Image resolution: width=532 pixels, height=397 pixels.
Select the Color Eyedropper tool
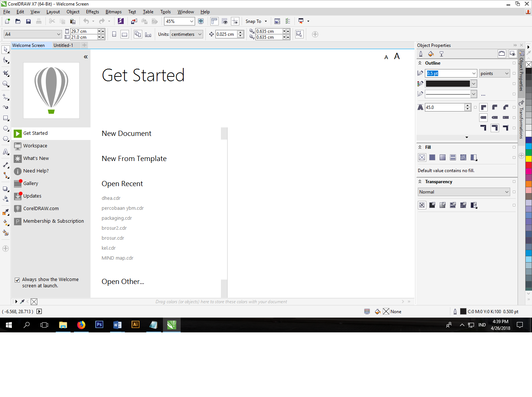click(x=6, y=212)
